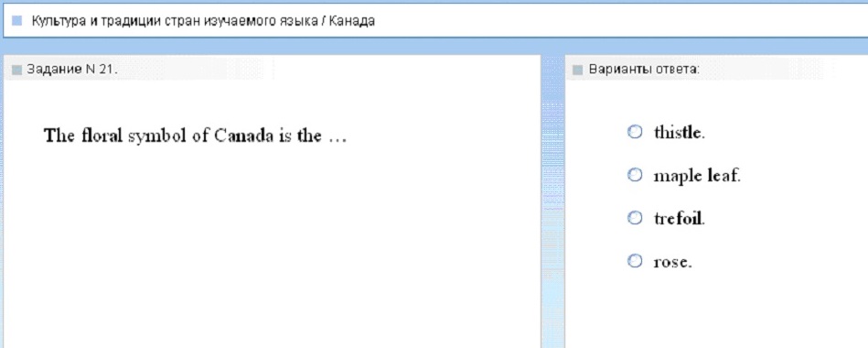
Task: Select the 'thistle' radio button
Action: click(x=635, y=131)
